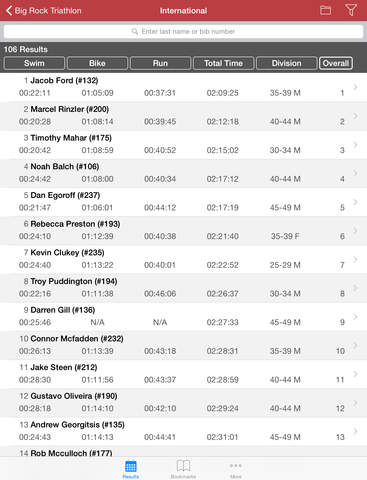Open the folder icon in header
Screen dimensions: 367x480
(325, 10)
